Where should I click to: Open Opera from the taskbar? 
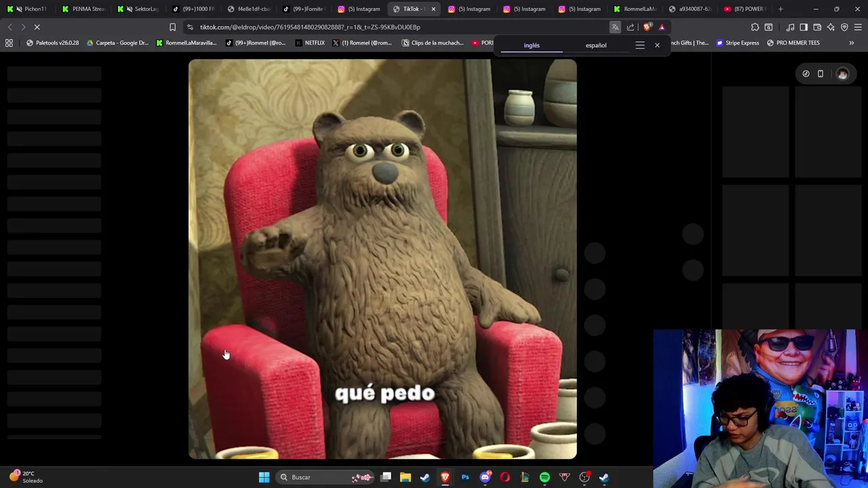point(505,477)
